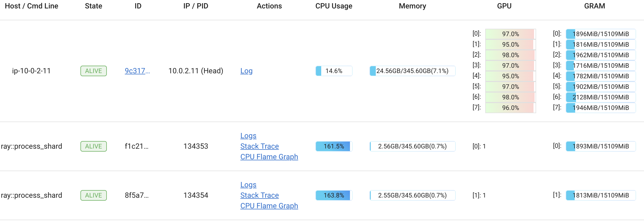
Task: Open Logs for process PID 134354
Action: click(248, 185)
